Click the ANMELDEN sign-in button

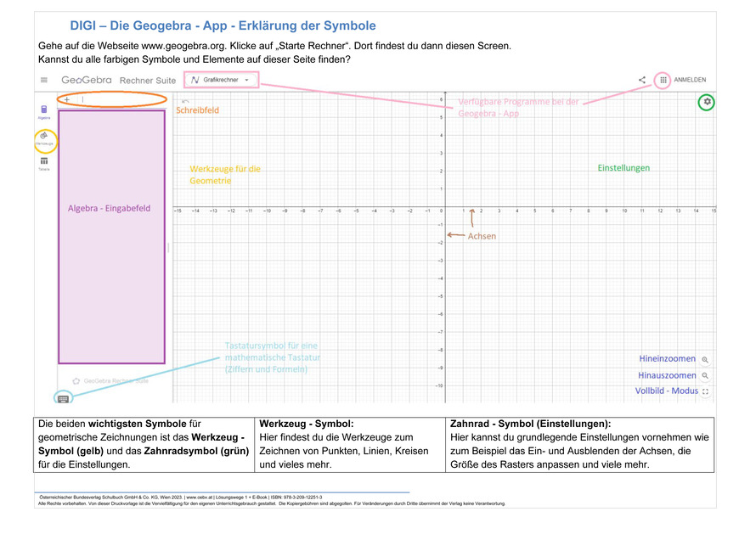pos(690,81)
